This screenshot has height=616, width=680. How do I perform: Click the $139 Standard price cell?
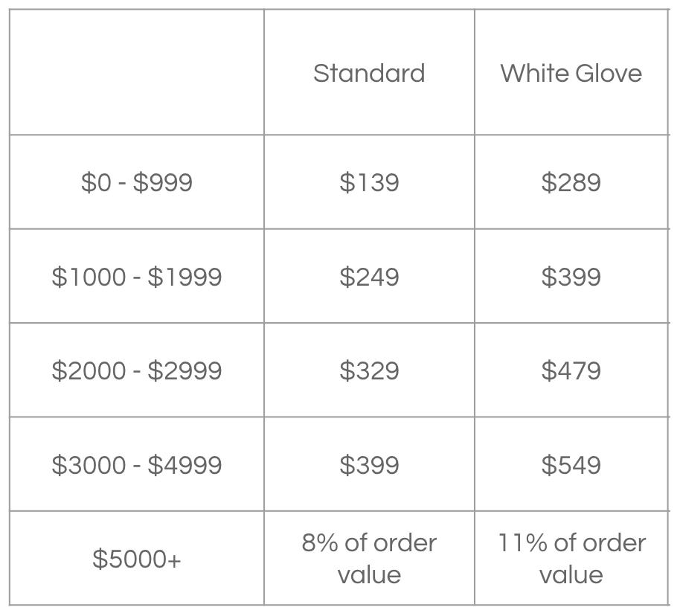(x=369, y=182)
